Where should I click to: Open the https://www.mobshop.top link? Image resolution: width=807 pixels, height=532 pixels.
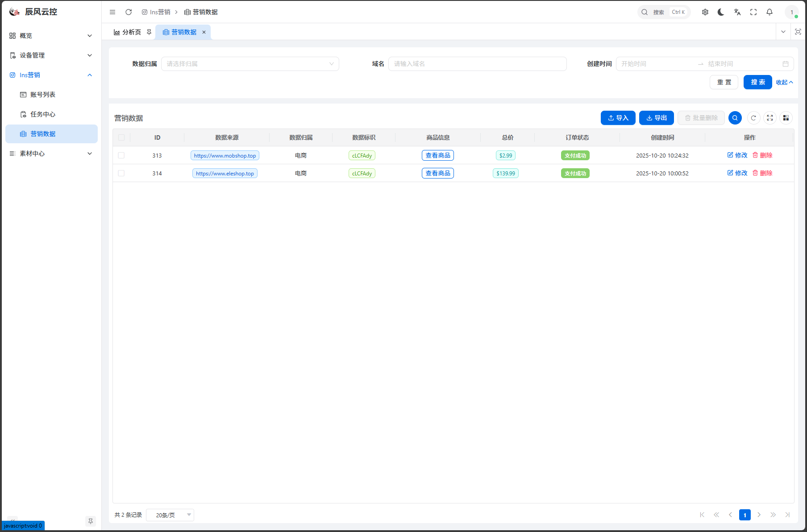coord(225,156)
